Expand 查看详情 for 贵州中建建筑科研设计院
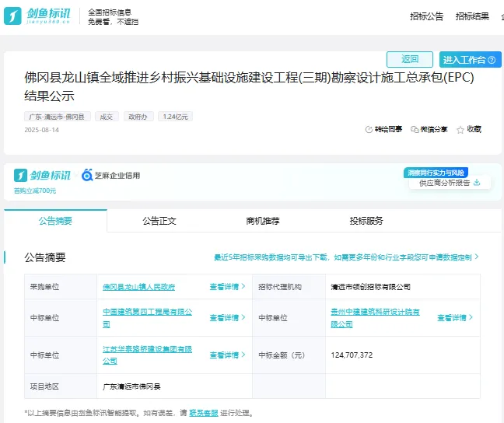The height and width of the screenshot is (423, 504). pyautogui.click(x=455, y=318)
